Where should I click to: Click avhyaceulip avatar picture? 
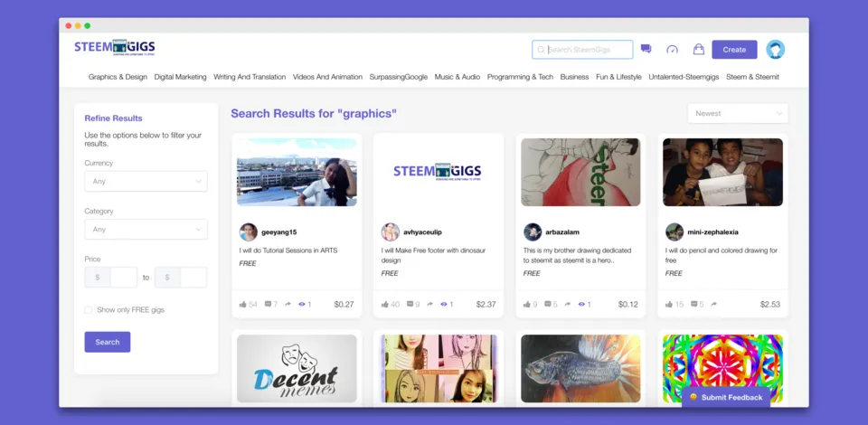pyautogui.click(x=391, y=231)
